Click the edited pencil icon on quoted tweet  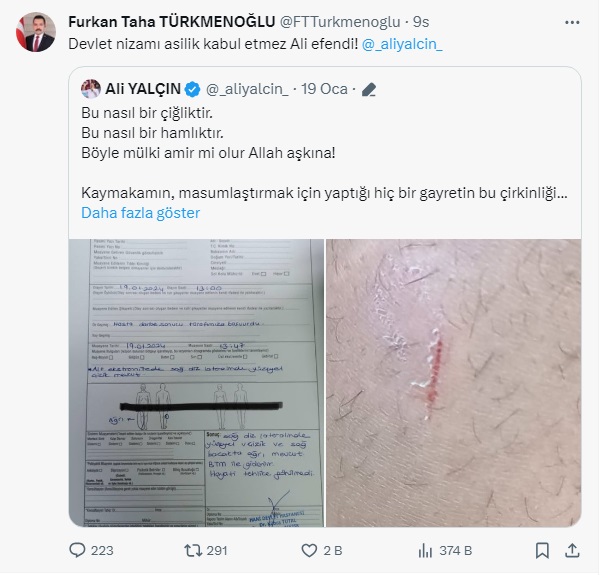369,89
